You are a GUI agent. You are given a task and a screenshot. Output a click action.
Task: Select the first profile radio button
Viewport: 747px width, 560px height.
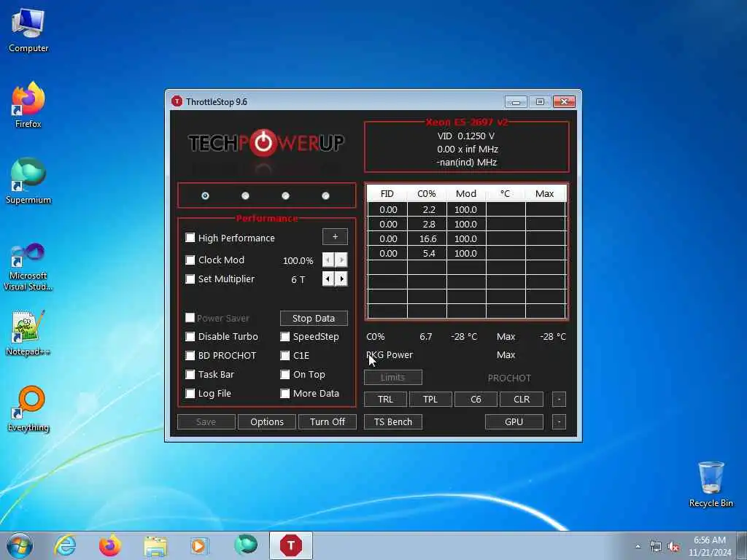click(205, 195)
